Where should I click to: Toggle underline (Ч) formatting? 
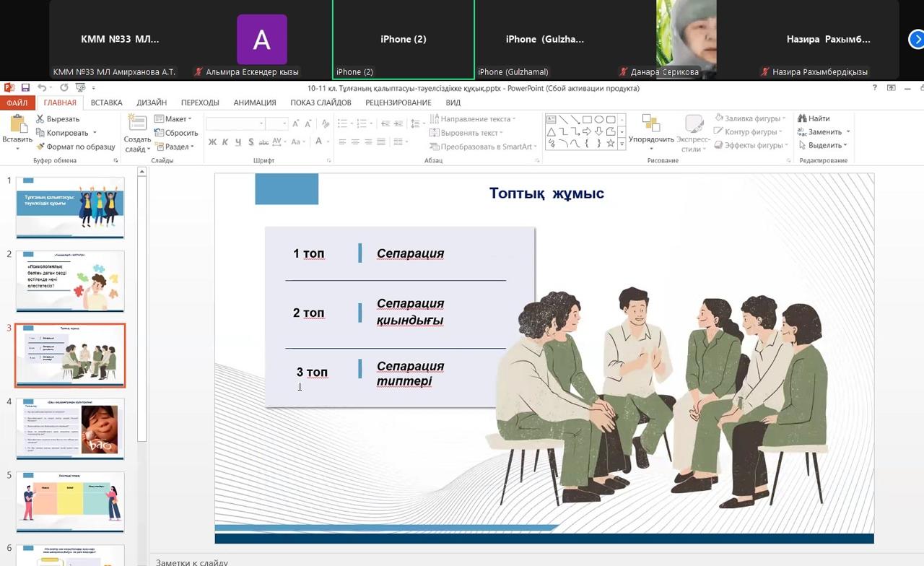237,142
